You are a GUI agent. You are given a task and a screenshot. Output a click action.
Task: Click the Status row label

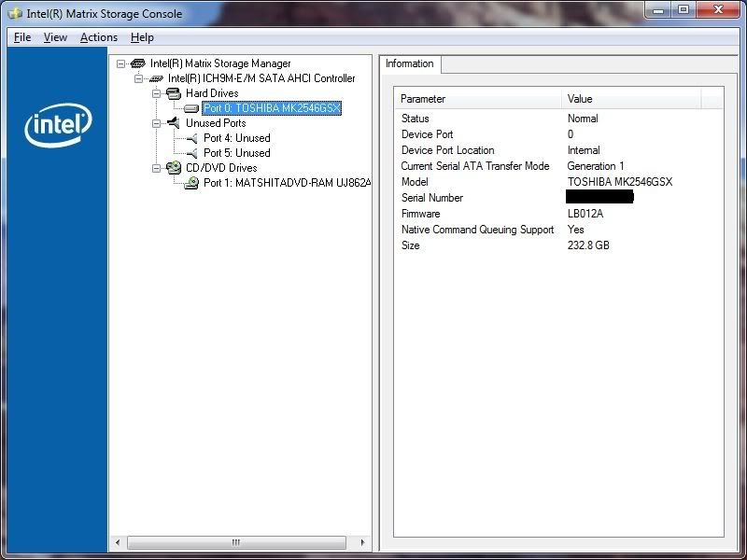click(x=415, y=119)
